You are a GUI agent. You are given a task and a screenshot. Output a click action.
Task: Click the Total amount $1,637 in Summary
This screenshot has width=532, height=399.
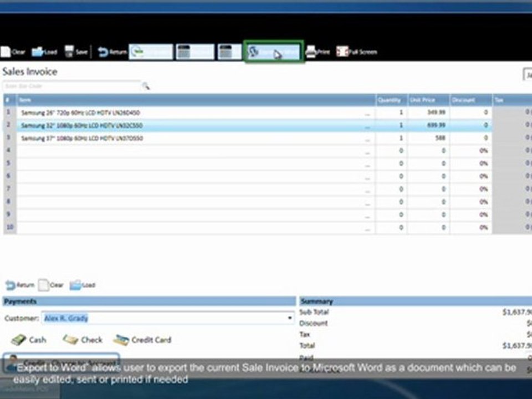point(517,346)
